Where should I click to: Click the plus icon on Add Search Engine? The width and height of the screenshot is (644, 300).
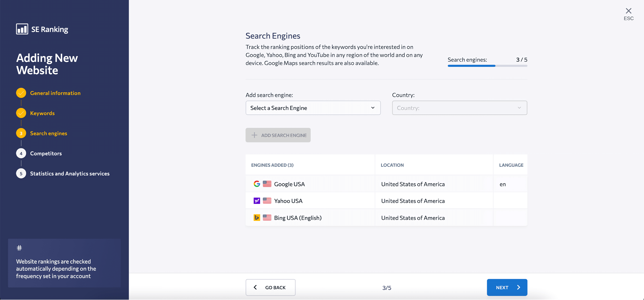(x=254, y=135)
